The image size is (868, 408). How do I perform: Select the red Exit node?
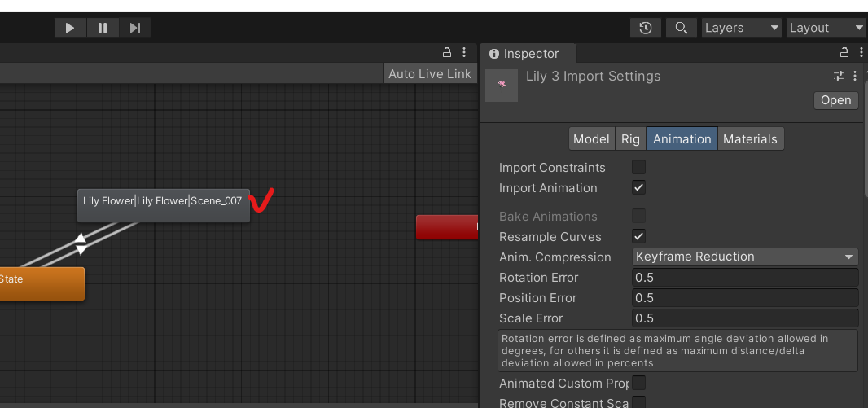pos(447,227)
